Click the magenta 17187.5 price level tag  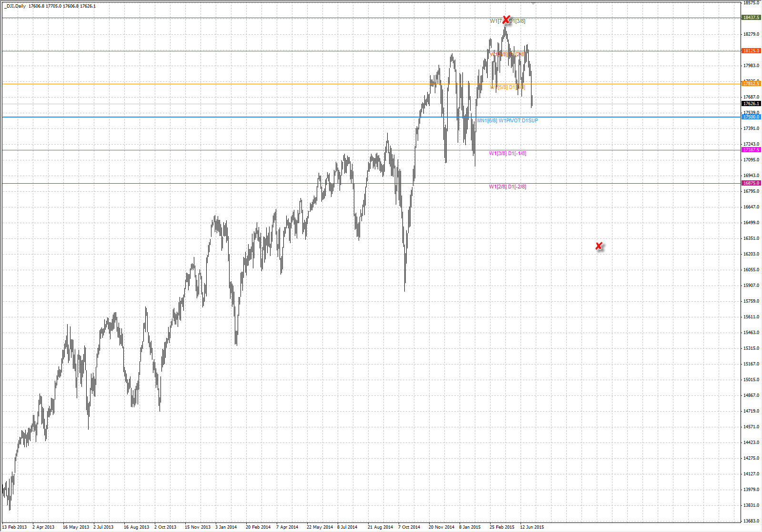(x=751, y=150)
